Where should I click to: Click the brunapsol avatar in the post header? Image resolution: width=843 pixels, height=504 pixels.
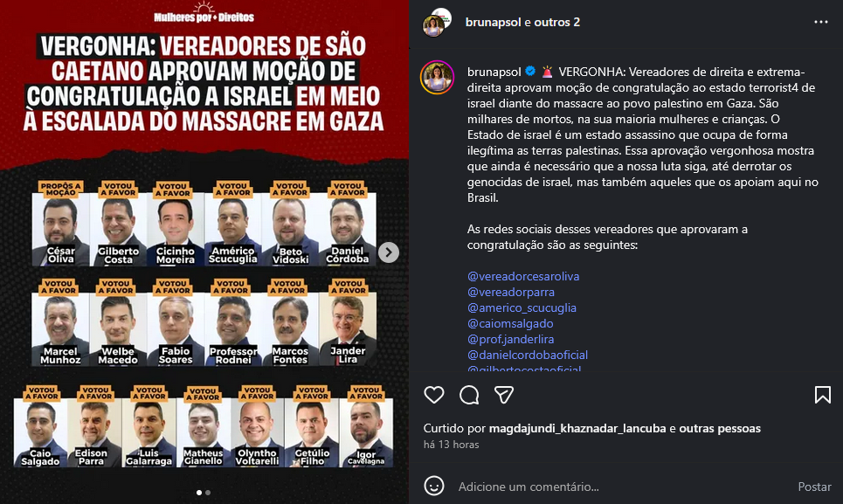437,22
